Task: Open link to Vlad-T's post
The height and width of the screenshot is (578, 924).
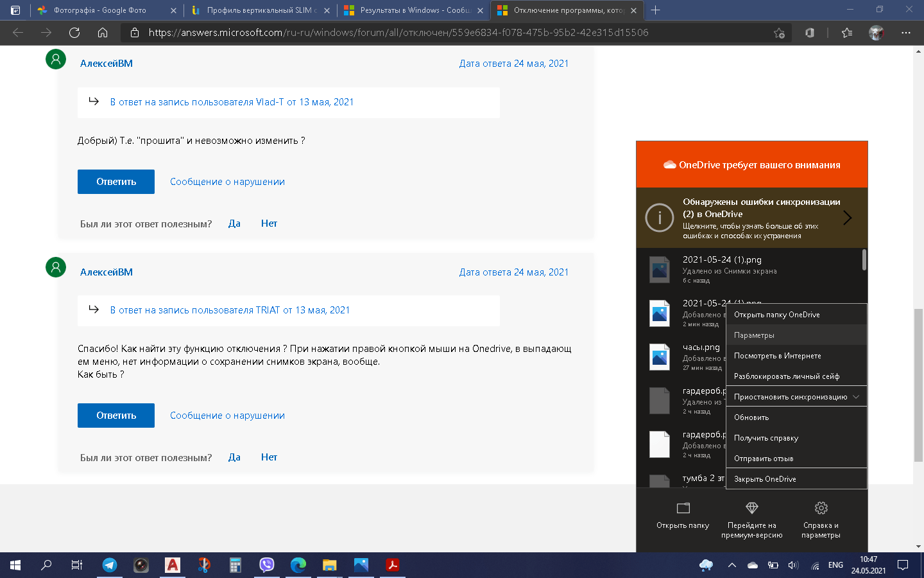Action: [x=232, y=102]
